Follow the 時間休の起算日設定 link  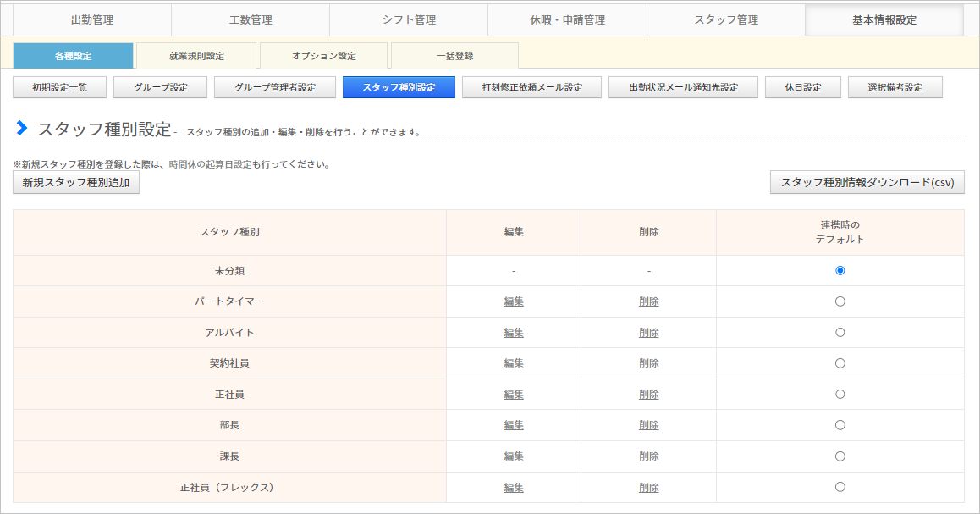click(210, 164)
